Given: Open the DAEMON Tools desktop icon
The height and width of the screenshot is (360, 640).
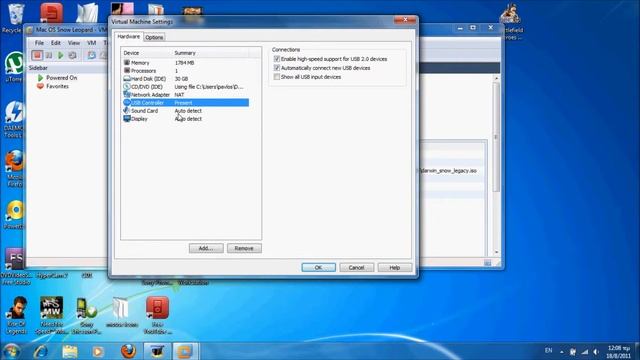Looking at the screenshot, I should (x=14, y=119).
